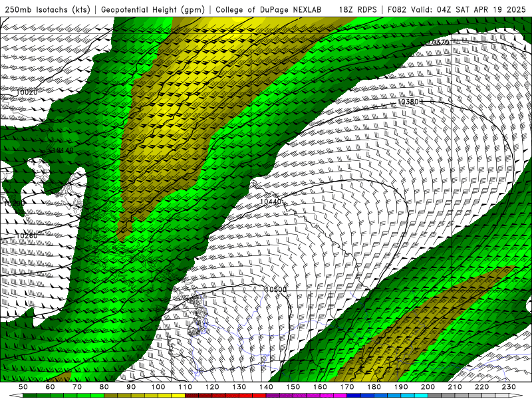Screen dimensions: 532x399
Task: Click the 120 value on the color scale
Action: click(212, 387)
